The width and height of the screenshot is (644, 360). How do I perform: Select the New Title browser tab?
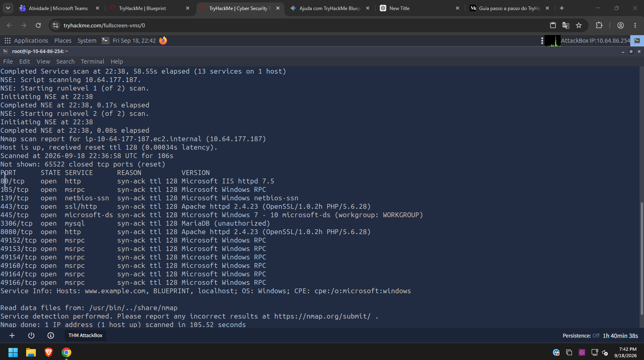point(419,8)
